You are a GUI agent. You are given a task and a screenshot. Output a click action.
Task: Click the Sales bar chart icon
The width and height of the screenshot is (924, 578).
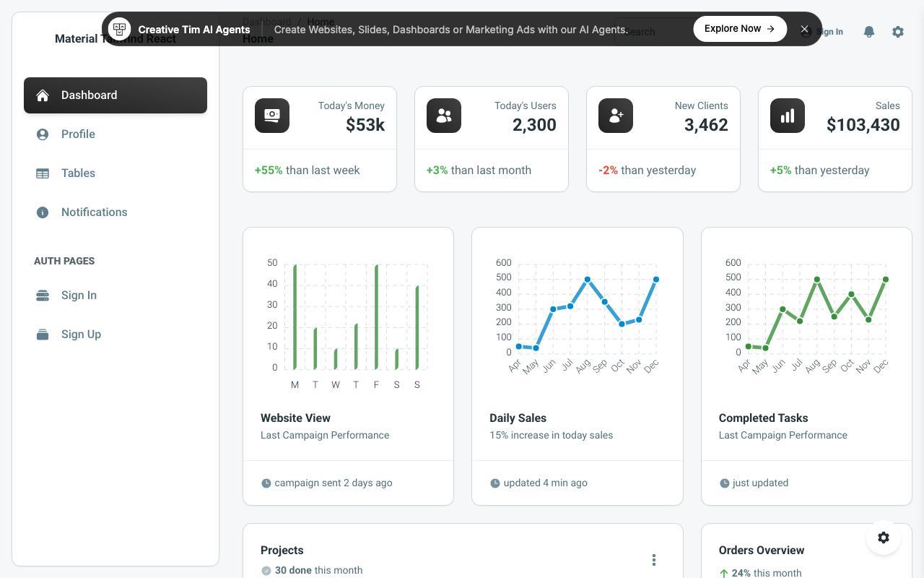click(788, 116)
